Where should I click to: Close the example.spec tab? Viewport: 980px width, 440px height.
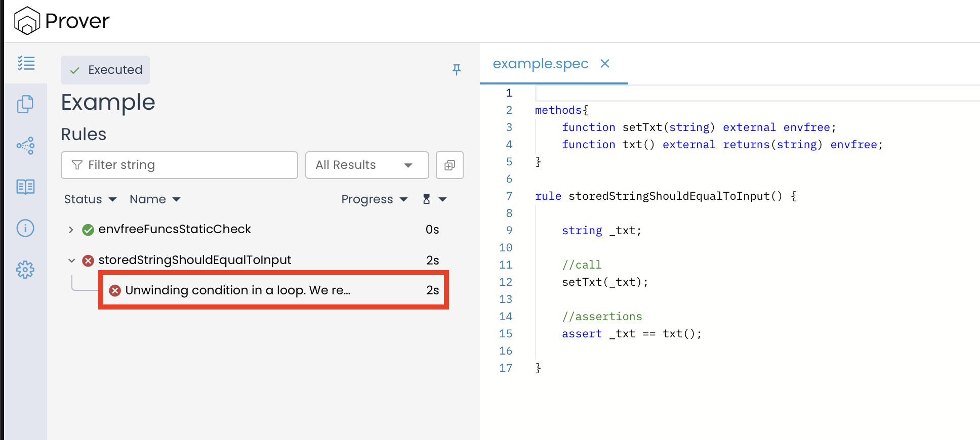[604, 64]
